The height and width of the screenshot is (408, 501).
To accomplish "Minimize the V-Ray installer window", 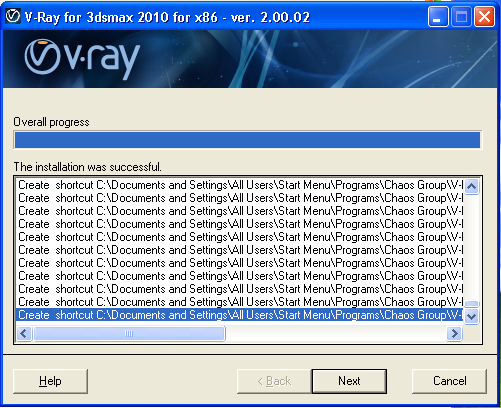I will click(x=438, y=17).
